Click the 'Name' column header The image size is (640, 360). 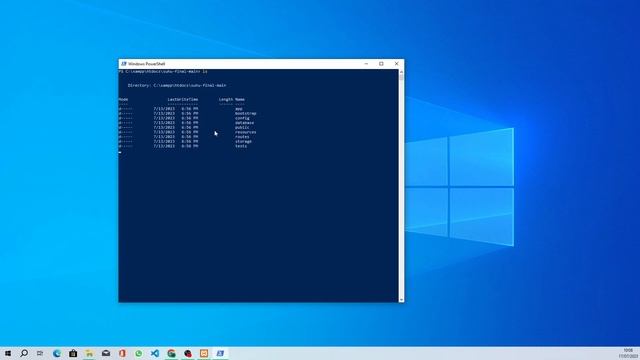click(240, 100)
